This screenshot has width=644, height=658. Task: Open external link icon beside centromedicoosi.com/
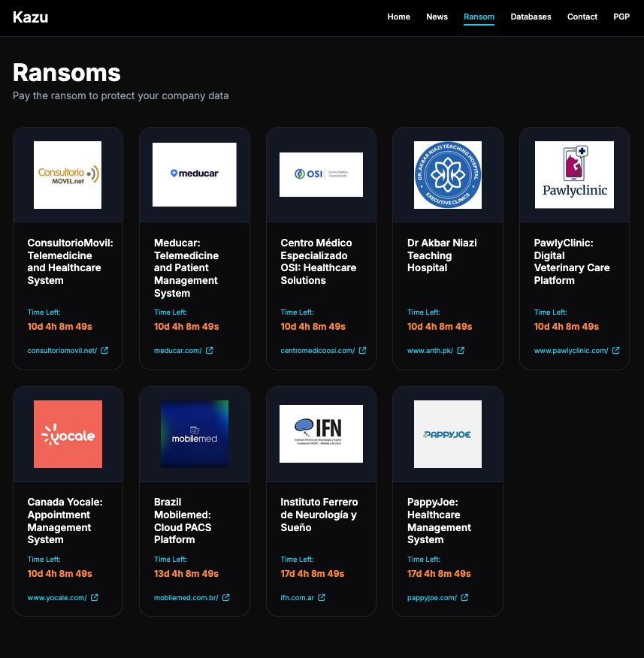tap(362, 350)
